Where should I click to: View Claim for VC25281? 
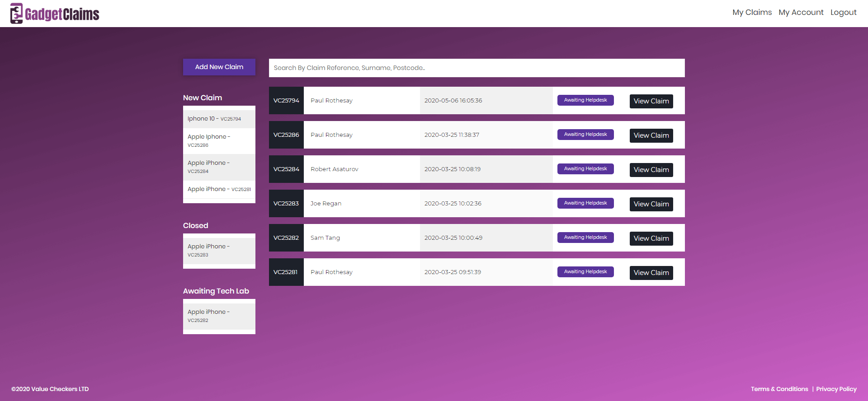click(651, 273)
